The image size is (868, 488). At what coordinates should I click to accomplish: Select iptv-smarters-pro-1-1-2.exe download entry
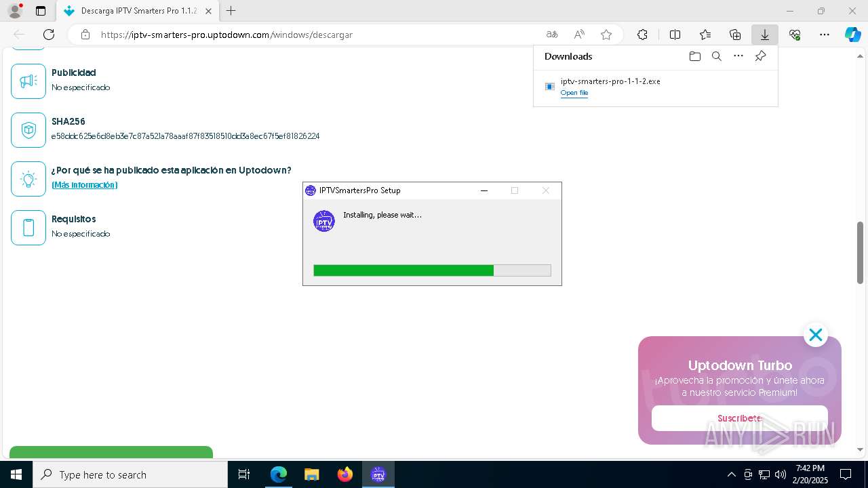coord(655,87)
